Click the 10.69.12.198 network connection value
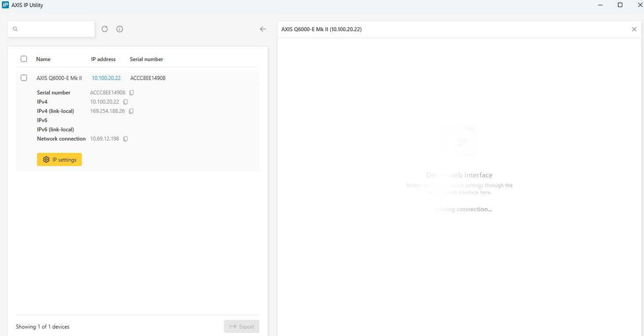This screenshot has height=336, width=644. pos(105,139)
